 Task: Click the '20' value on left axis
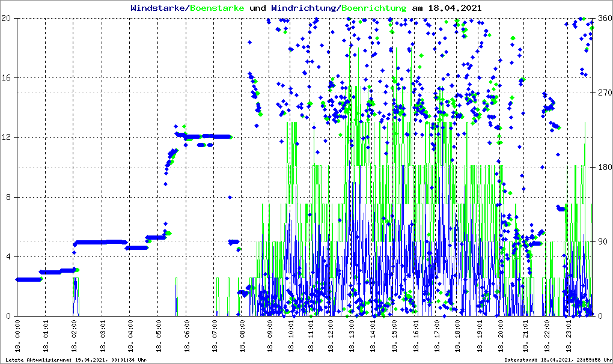7,19
